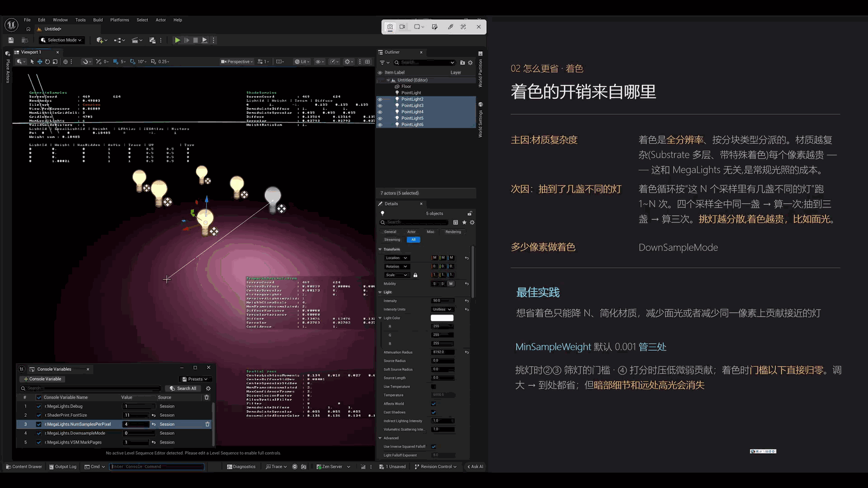Add a new Console Variable
The height and width of the screenshot is (488, 868).
pyautogui.click(x=42, y=379)
